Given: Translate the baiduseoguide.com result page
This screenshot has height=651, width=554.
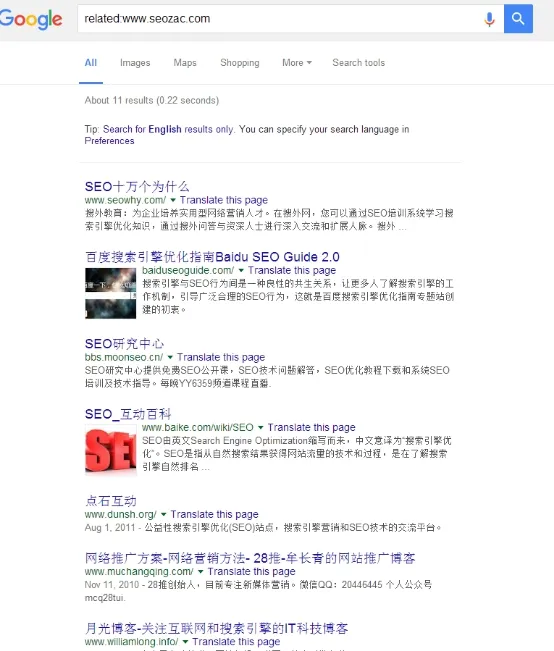Looking at the screenshot, I should click(x=292, y=270).
